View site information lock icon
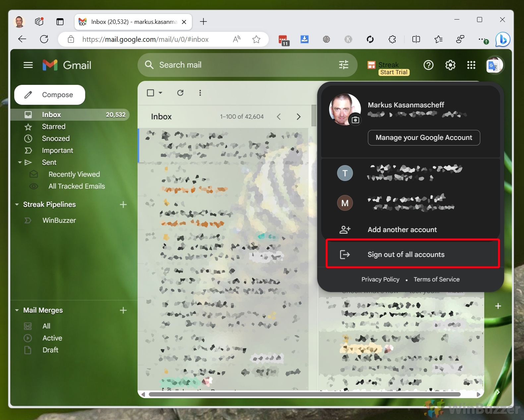Screen dimensions: 524x420 pos(71,39)
